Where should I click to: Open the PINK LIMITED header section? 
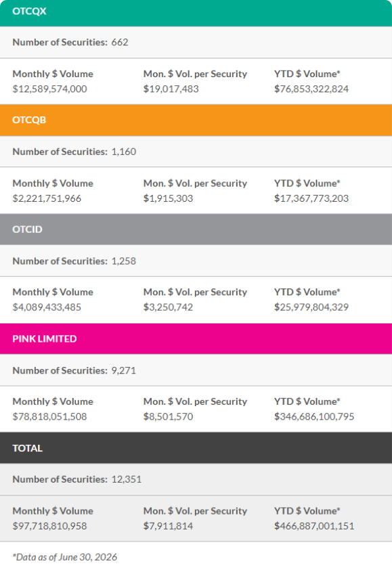tap(196, 338)
